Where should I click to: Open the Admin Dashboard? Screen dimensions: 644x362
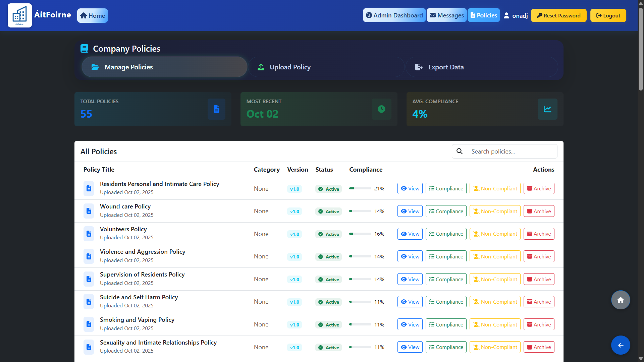pyautogui.click(x=394, y=15)
